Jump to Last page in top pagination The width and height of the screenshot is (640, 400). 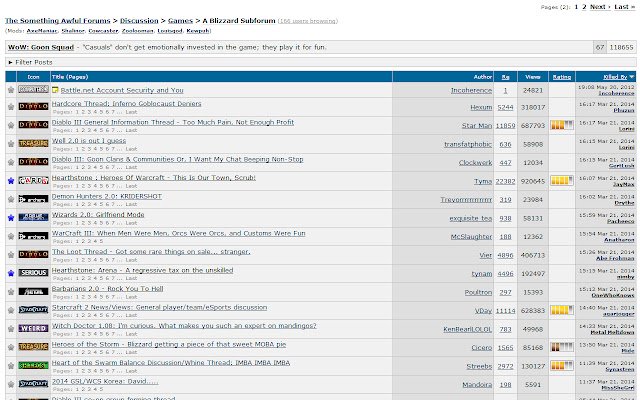[624, 7]
